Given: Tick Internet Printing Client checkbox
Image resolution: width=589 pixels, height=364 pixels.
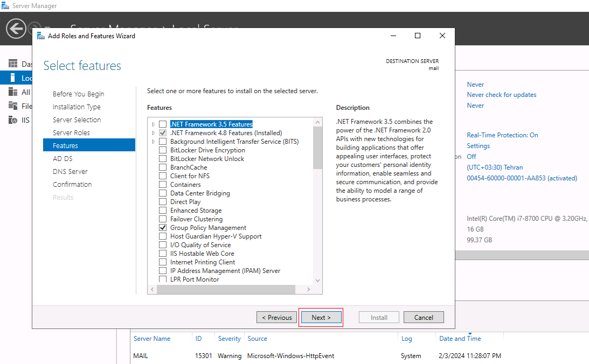Looking at the screenshot, I should pyautogui.click(x=163, y=262).
